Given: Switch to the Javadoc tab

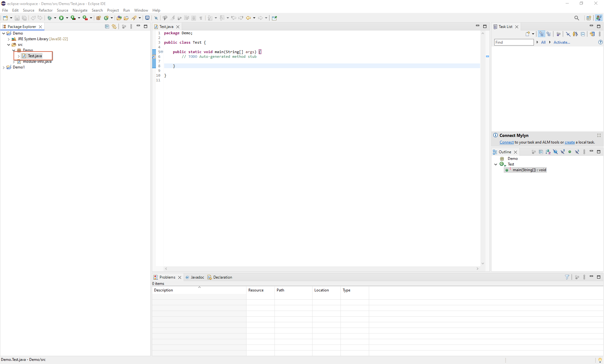Looking at the screenshot, I should [x=197, y=277].
